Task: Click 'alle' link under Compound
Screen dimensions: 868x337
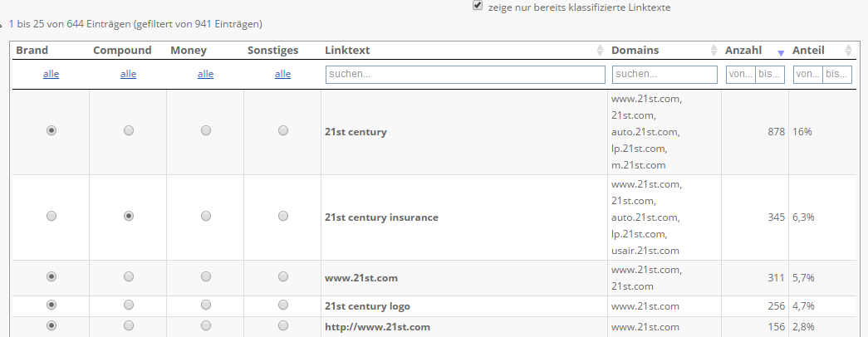Action: (128, 74)
